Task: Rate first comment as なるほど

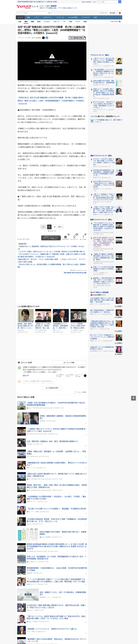Action: 70,376
